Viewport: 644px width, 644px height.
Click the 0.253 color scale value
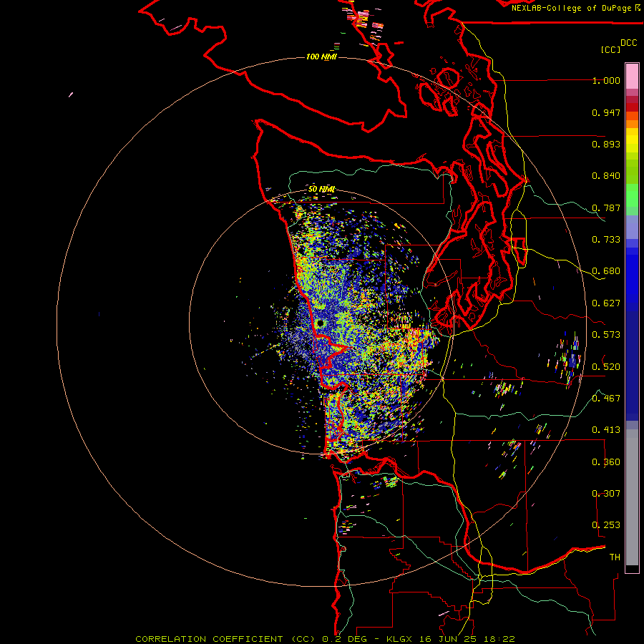coord(606,525)
